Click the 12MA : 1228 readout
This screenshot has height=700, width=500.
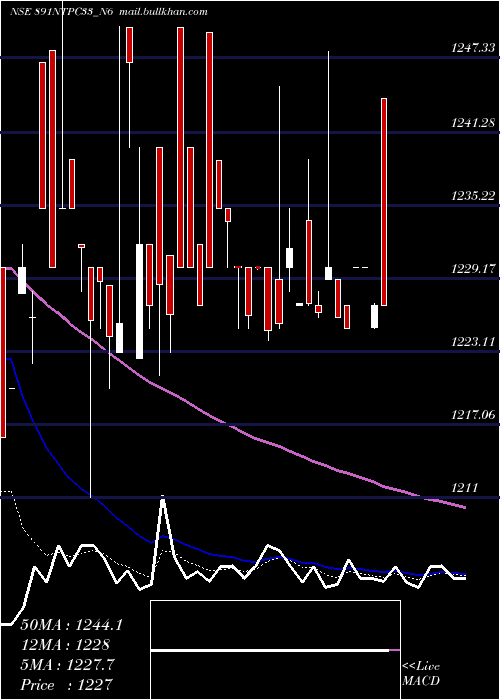(65, 645)
